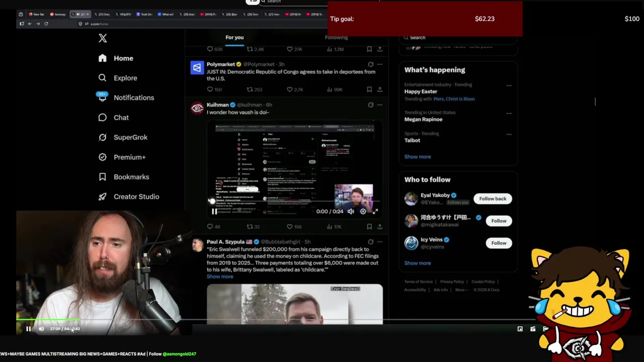644x362 pixels.
Task: Select the Home menu item
Action: [x=123, y=58]
